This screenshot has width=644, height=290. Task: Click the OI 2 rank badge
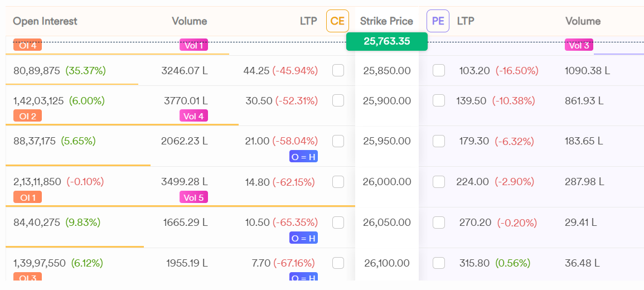pyautogui.click(x=27, y=116)
